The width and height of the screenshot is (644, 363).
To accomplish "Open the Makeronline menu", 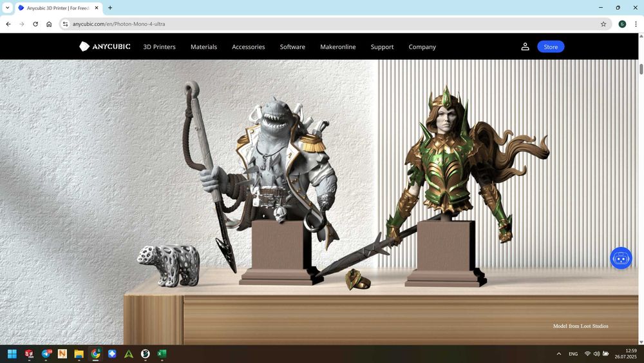I will click(338, 47).
